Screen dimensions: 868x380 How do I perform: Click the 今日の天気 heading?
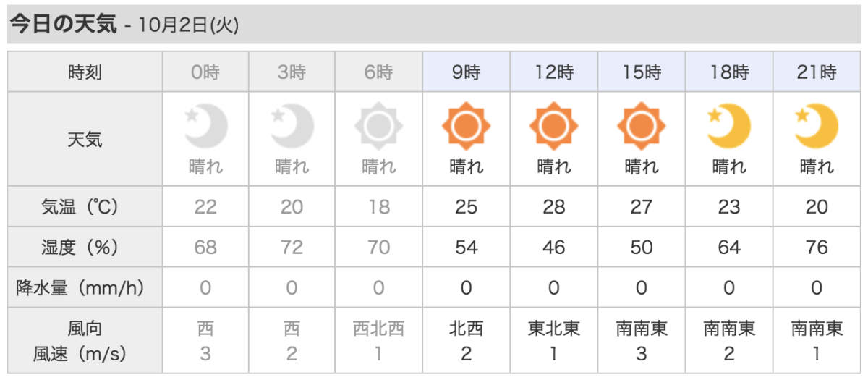[x=63, y=25]
